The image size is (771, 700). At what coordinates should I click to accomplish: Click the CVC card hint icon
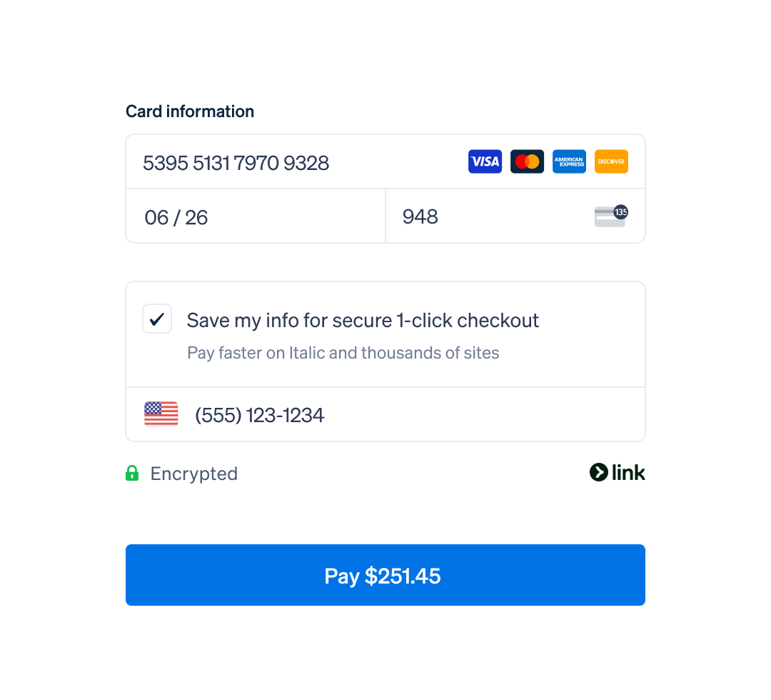pyautogui.click(x=610, y=216)
